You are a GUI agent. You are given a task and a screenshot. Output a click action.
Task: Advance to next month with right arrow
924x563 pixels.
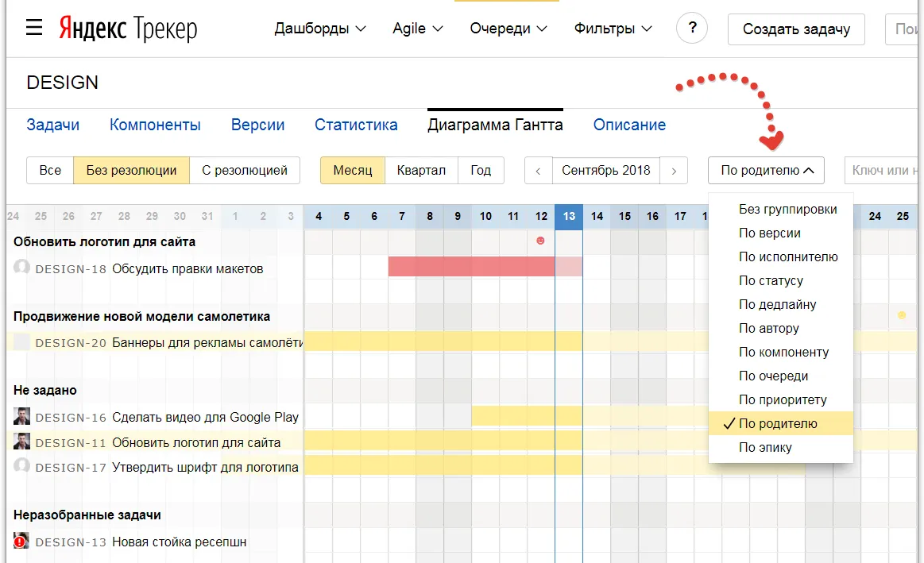pyautogui.click(x=674, y=170)
